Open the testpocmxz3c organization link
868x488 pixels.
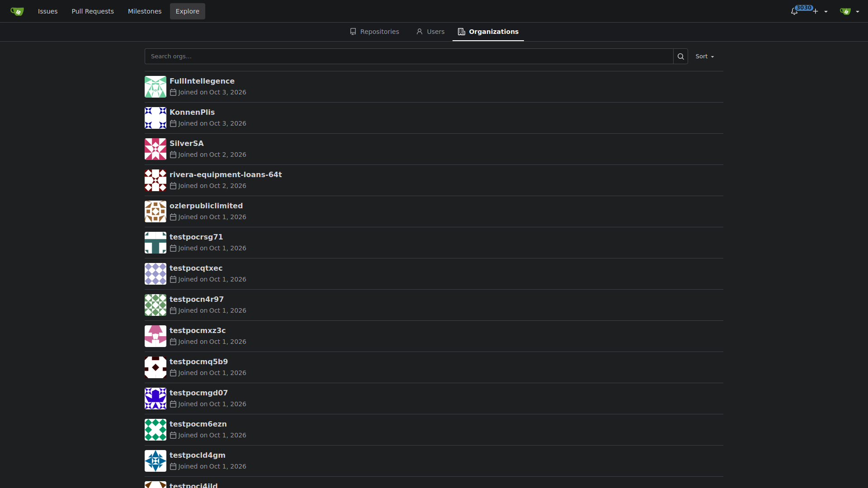[x=198, y=330]
